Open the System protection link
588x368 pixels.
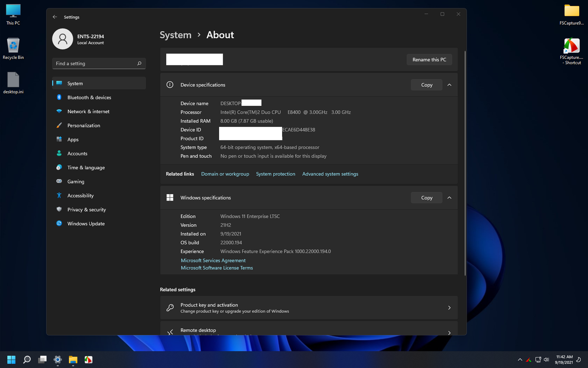(x=276, y=174)
